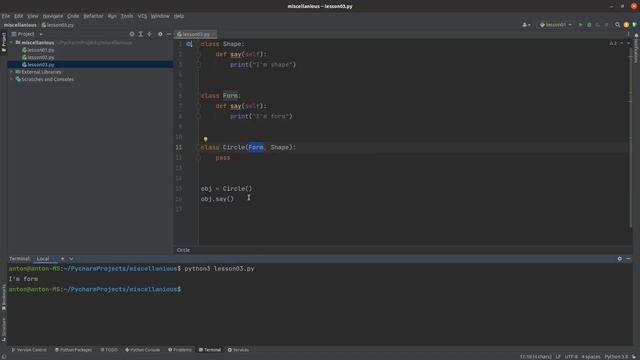Open the Refactor menu
640x360 pixels.
tap(93, 16)
